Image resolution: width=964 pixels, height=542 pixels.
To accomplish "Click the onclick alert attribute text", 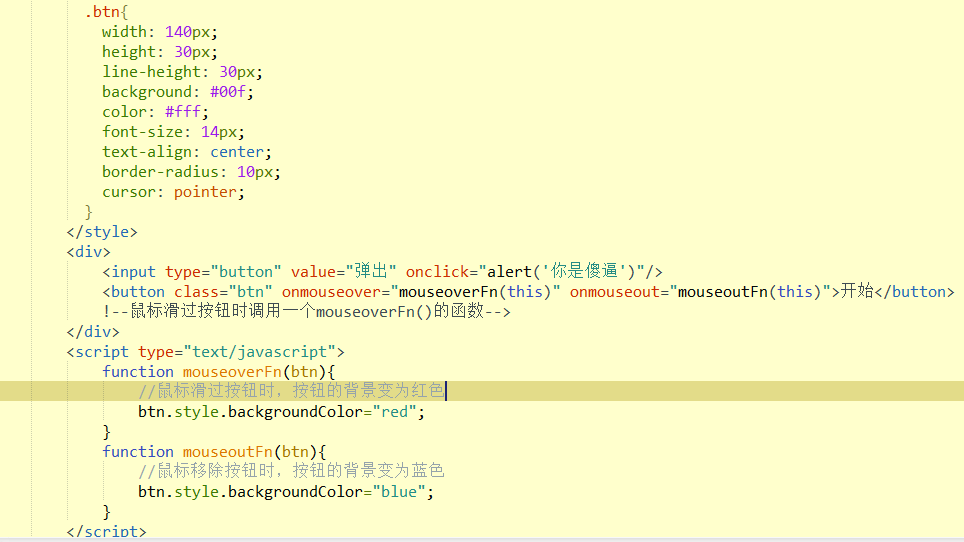I will [525, 271].
